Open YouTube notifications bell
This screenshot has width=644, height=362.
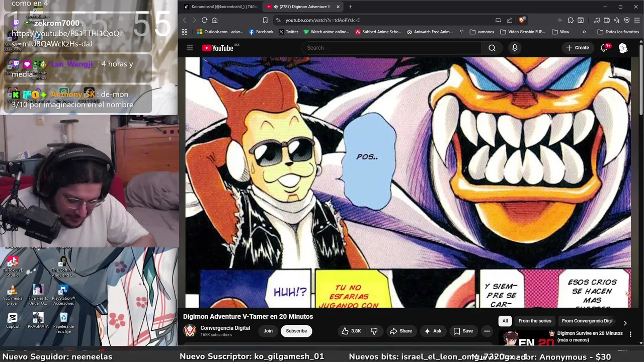(x=604, y=48)
